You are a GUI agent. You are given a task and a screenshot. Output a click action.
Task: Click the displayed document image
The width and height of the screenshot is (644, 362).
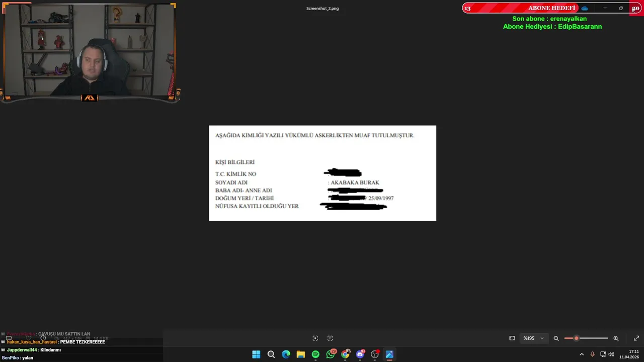click(323, 173)
